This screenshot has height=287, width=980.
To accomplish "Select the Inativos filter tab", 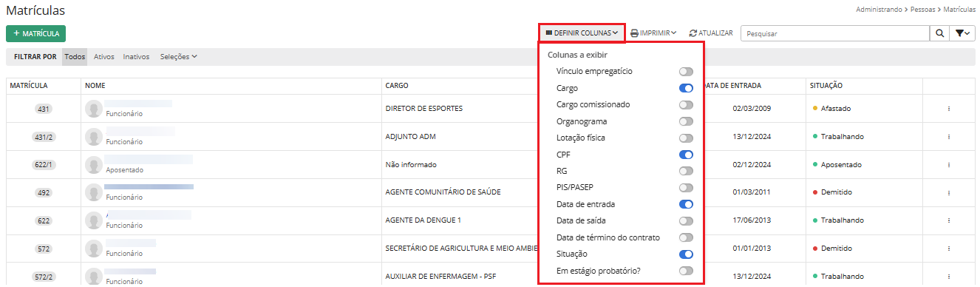I will [x=136, y=56].
